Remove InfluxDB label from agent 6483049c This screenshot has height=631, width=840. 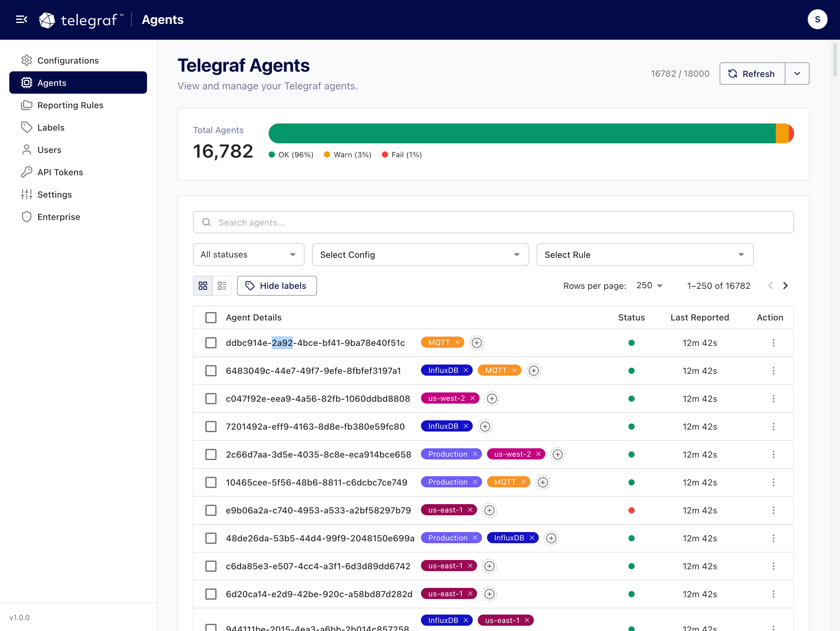point(466,370)
